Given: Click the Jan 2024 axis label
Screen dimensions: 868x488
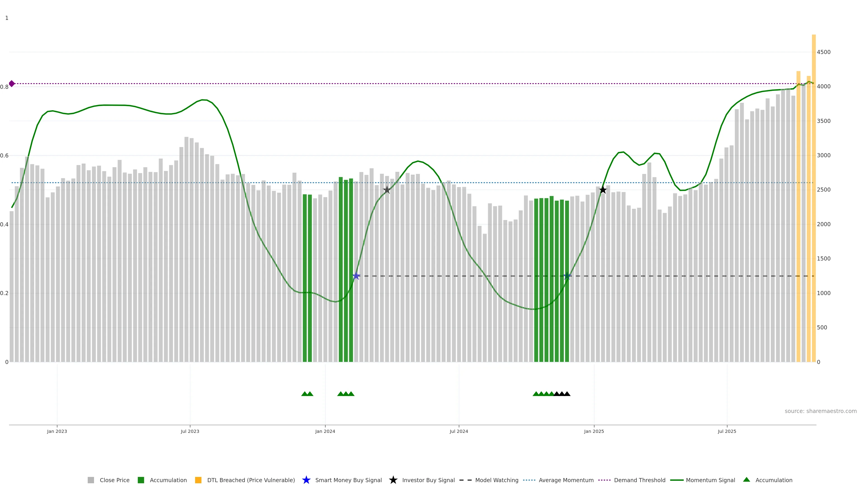Looking at the screenshot, I should (325, 432).
